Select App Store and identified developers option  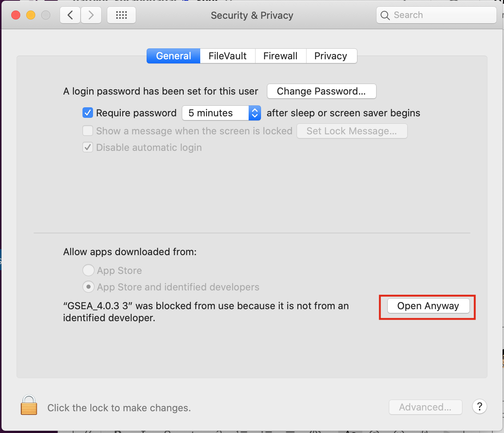88,287
